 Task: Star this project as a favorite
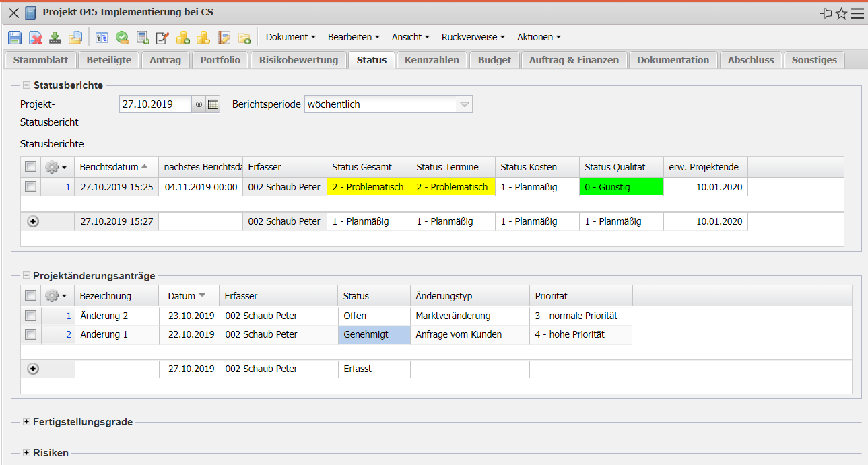pos(841,13)
